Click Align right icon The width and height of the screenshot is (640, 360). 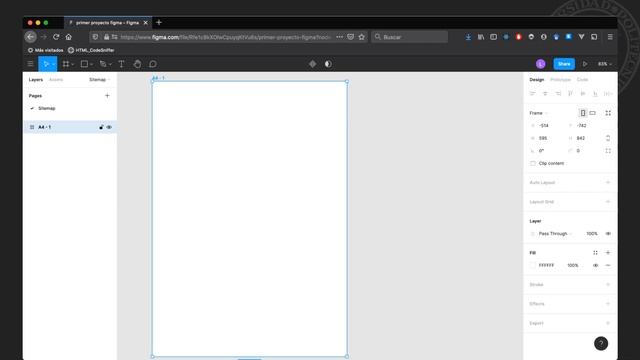click(558, 93)
